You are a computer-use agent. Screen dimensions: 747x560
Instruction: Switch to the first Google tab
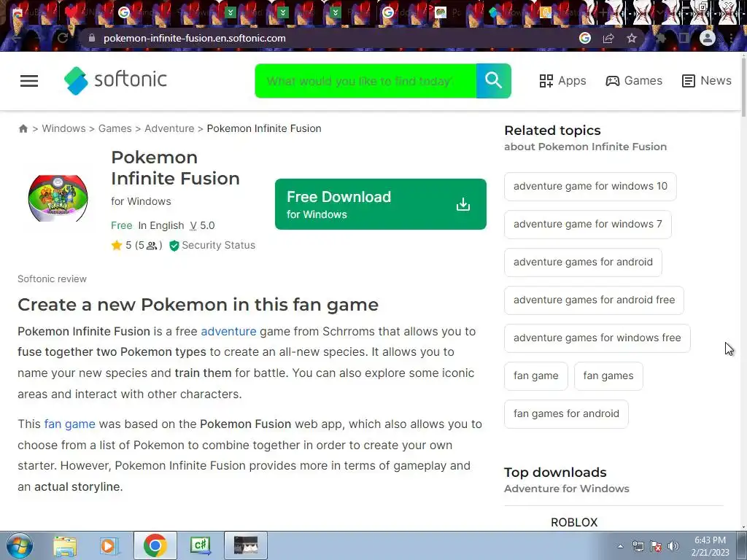click(124, 12)
